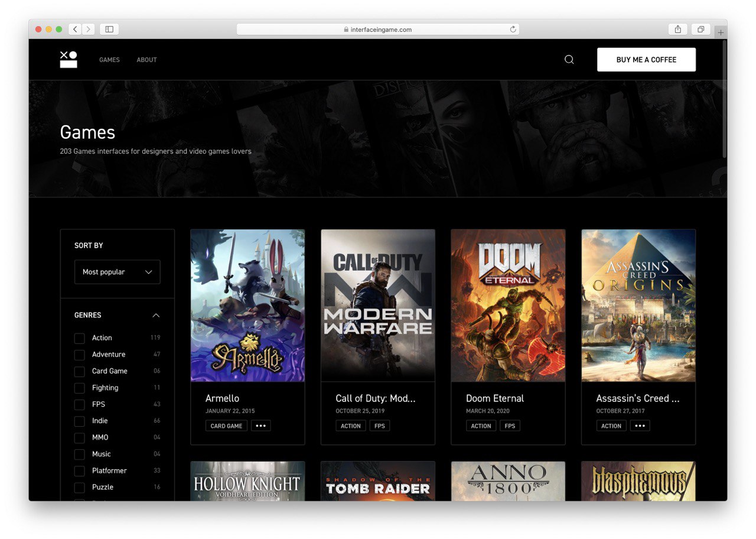
Task: Show more tags on Assassin's Creed card
Action: tap(640, 426)
